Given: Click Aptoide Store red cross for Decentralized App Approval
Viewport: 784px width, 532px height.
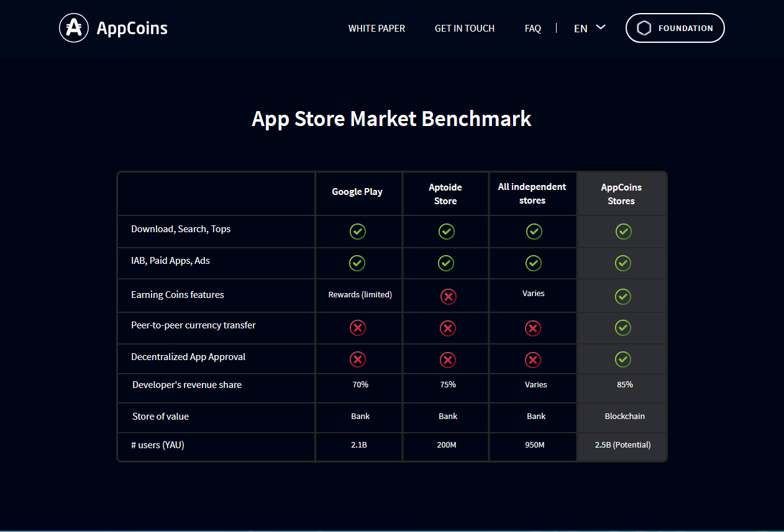Looking at the screenshot, I should coord(447,359).
